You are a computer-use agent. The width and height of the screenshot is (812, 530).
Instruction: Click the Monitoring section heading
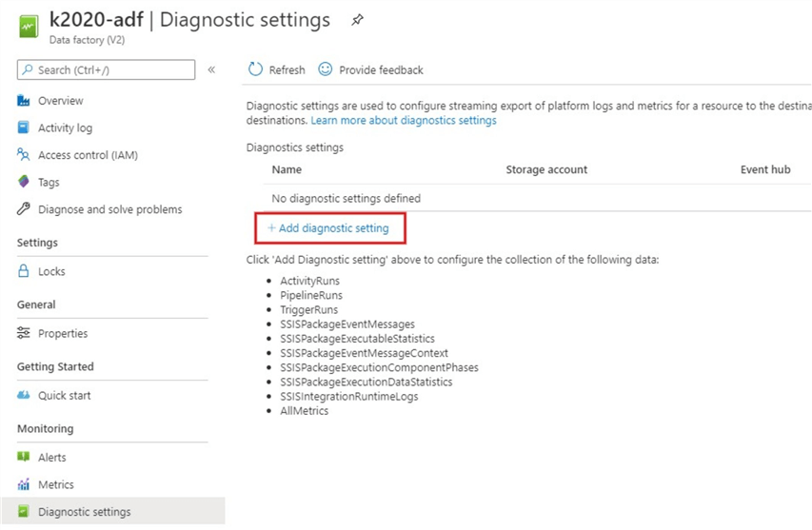45,428
